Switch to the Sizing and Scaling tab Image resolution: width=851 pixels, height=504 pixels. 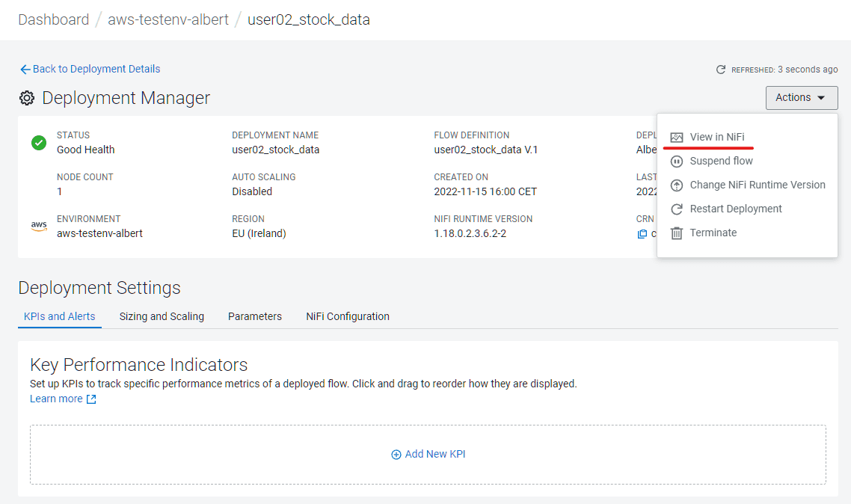pyautogui.click(x=162, y=316)
